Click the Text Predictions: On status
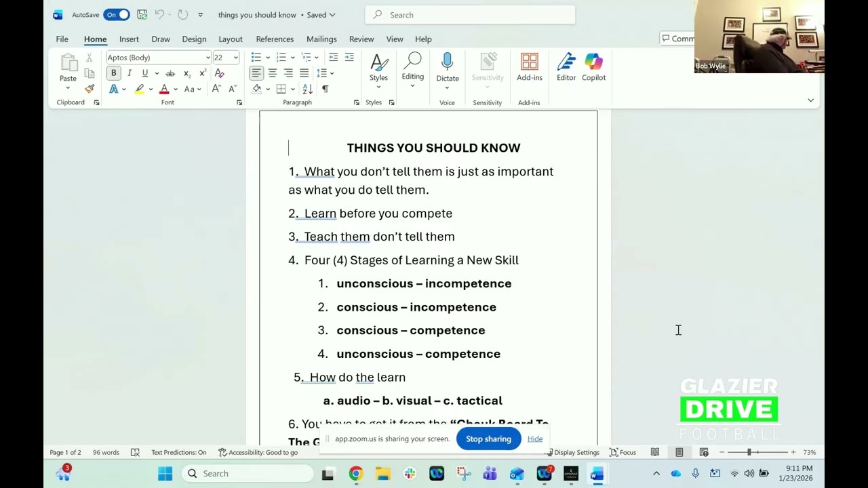Image resolution: width=868 pixels, height=488 pixels. point(178,452)
